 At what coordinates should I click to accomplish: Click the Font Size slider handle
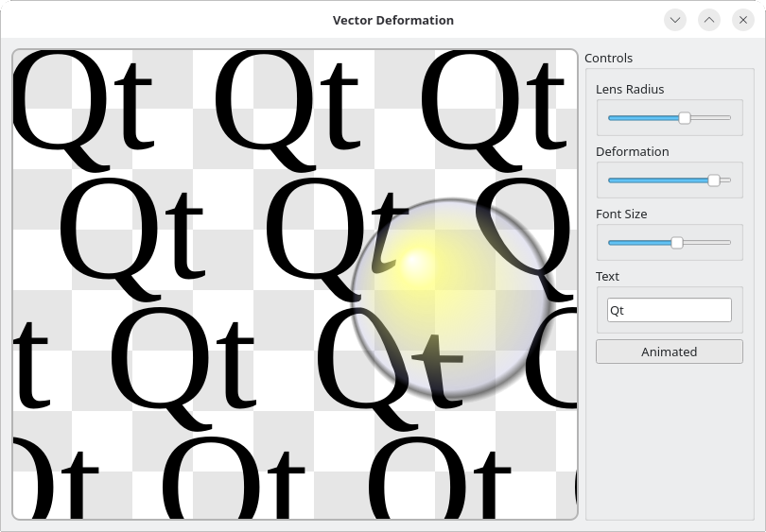676,243
